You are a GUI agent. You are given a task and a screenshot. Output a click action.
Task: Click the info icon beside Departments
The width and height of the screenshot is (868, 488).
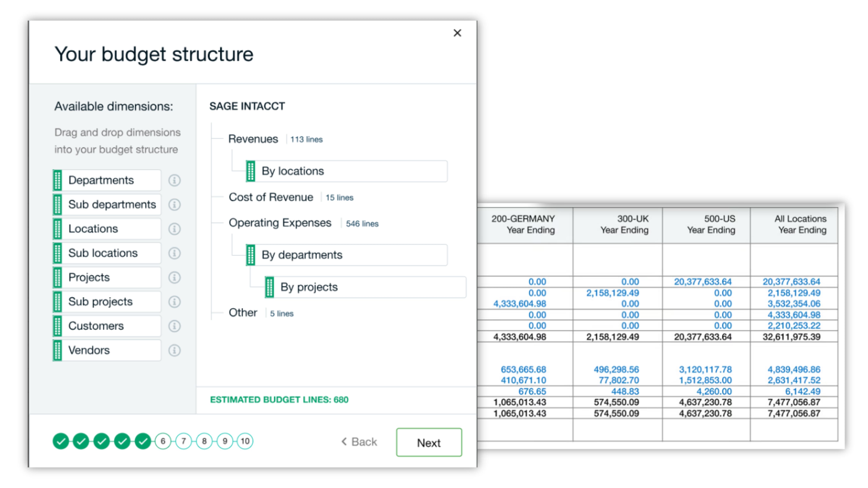tap(174, 180)
